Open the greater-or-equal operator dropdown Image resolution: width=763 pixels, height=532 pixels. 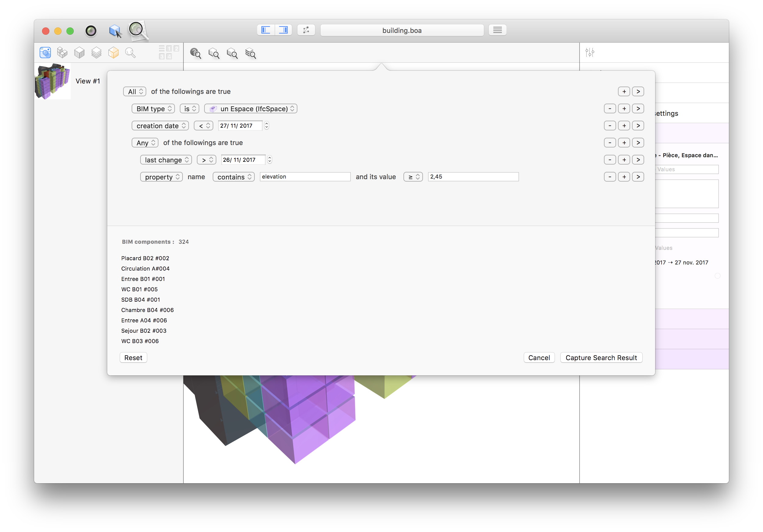[413, 177]
